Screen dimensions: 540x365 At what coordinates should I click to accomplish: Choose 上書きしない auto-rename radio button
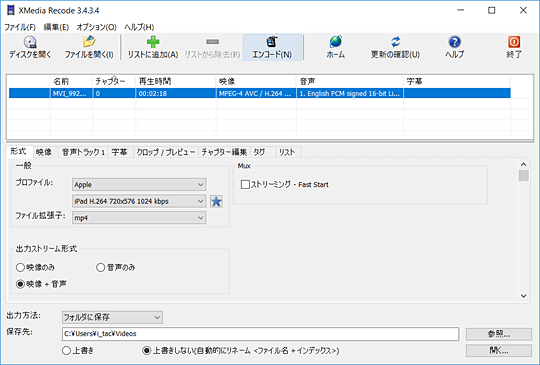(x=147, y=351)
